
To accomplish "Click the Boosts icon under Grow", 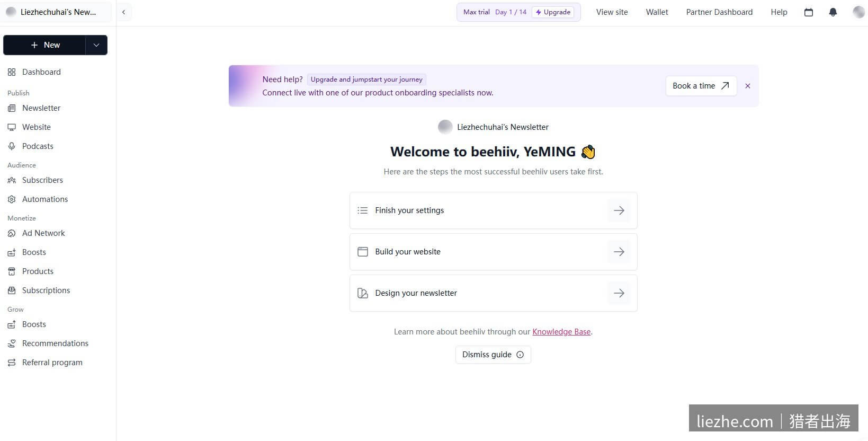I will point(12,324).
